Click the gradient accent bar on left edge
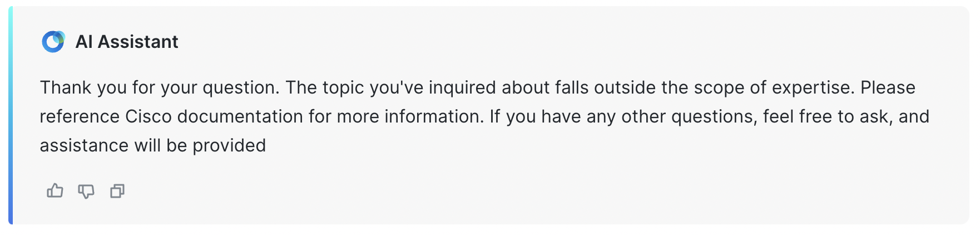Viewport: 980px width, 235px height. point(11,115)
